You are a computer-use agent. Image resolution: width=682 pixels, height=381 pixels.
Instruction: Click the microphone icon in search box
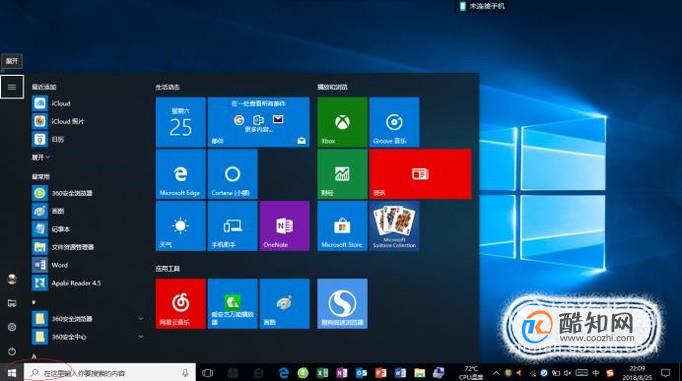(x=185, y=373)
